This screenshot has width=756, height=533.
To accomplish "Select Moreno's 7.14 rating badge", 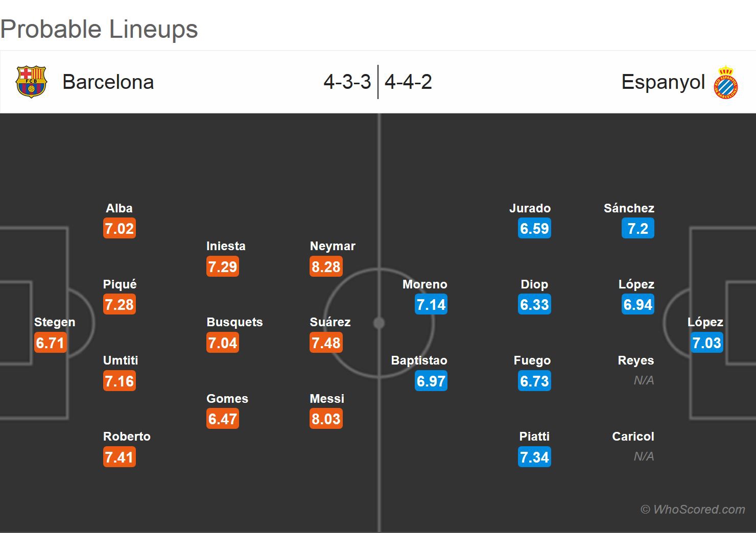I will 431,305.
